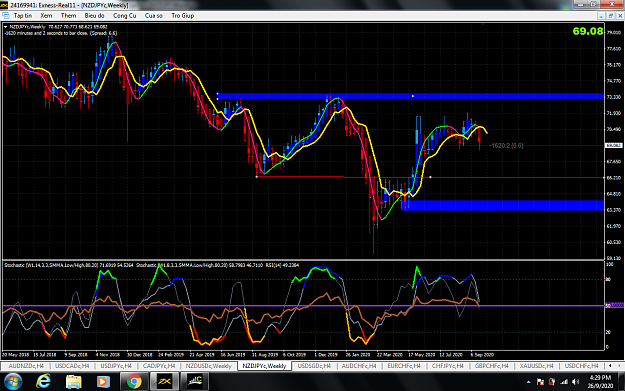Viewport: 625px width, 391px height.
Task: Switch to the AUDCHFc,H4 chart tab
Action: (x=359, y=366)
